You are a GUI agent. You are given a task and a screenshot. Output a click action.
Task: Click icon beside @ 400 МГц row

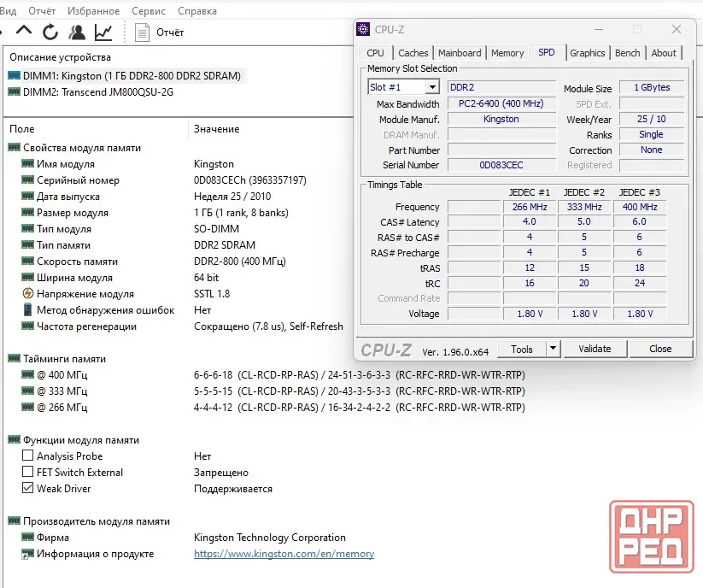28,374
